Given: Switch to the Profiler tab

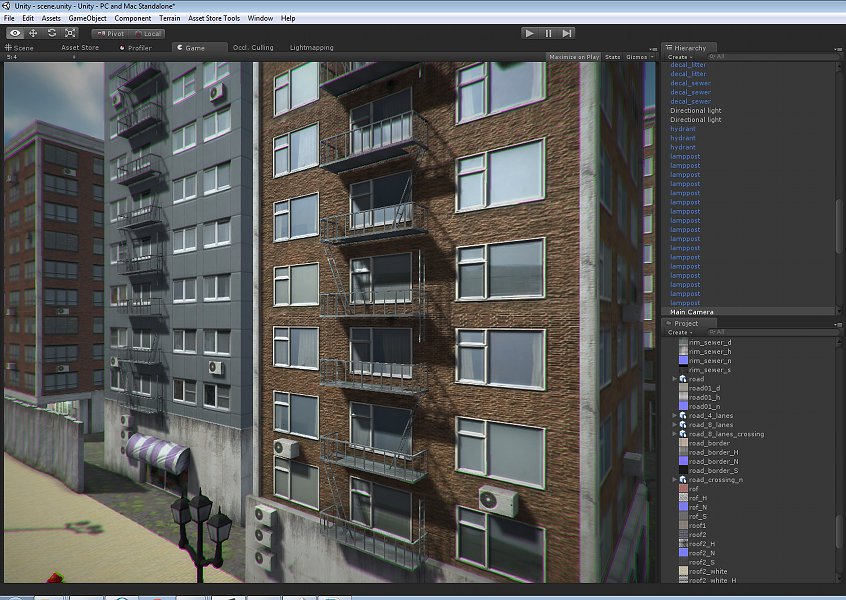Looking at the screenshot, I should pyautogui.click(x=136, y=47).
